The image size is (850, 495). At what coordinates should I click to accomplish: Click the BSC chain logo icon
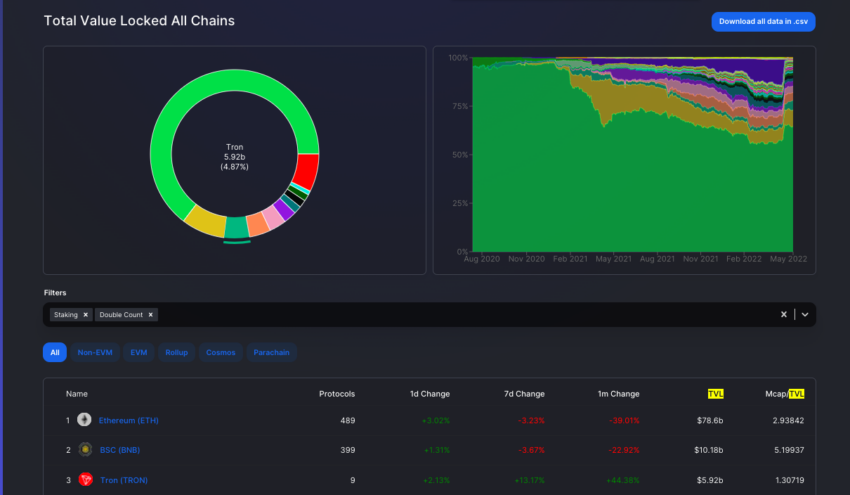pos(85,450)
